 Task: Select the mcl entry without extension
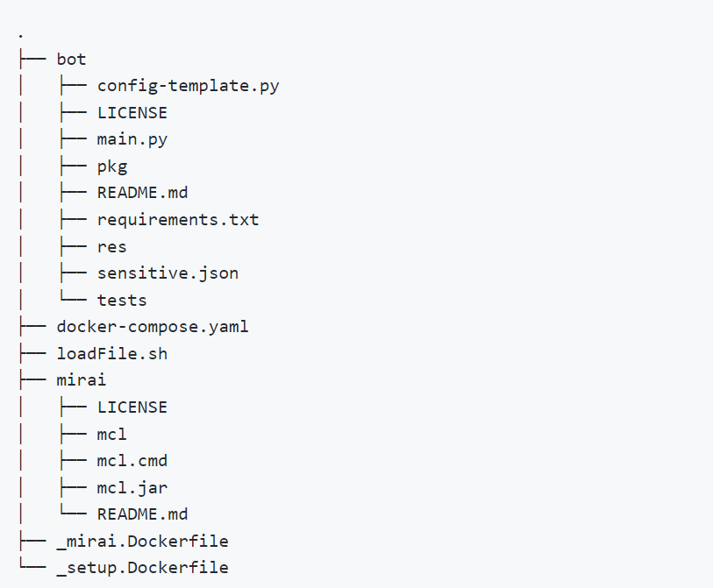pyautogui.click(x=112, y=434)
